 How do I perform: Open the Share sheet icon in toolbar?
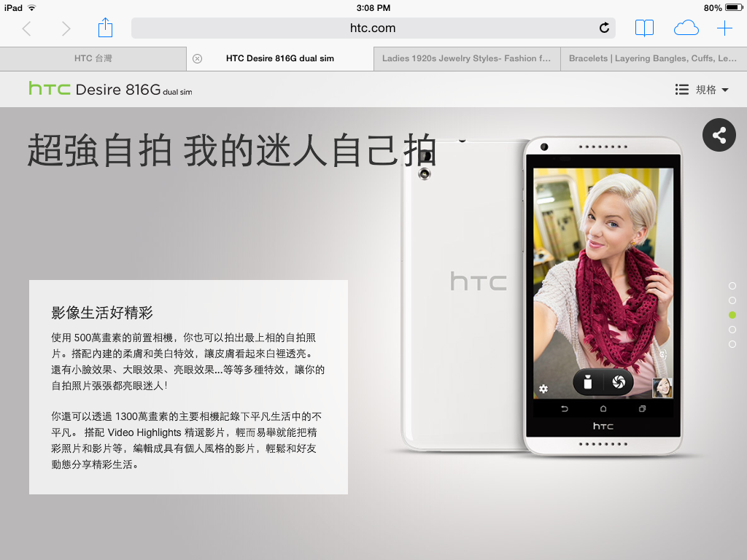click(105, 28)
